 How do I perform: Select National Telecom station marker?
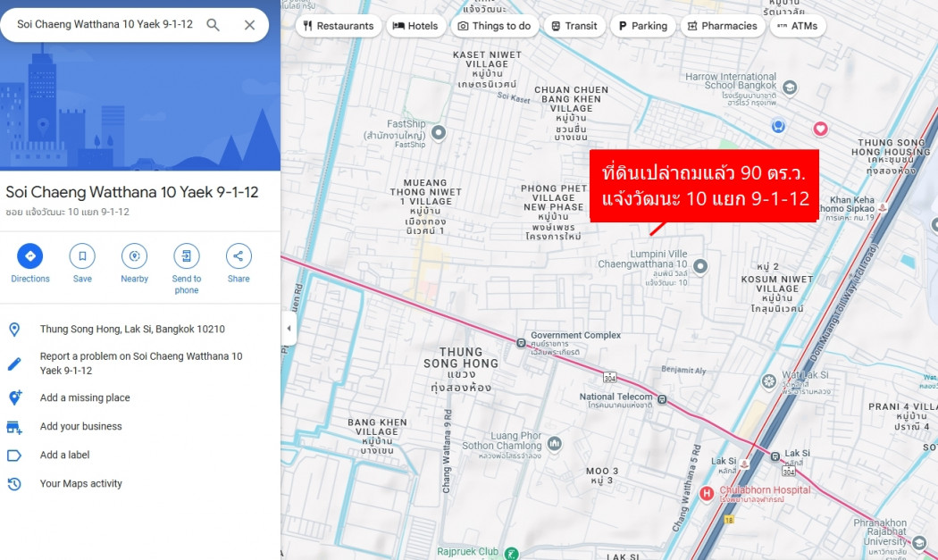click(662, 399)
